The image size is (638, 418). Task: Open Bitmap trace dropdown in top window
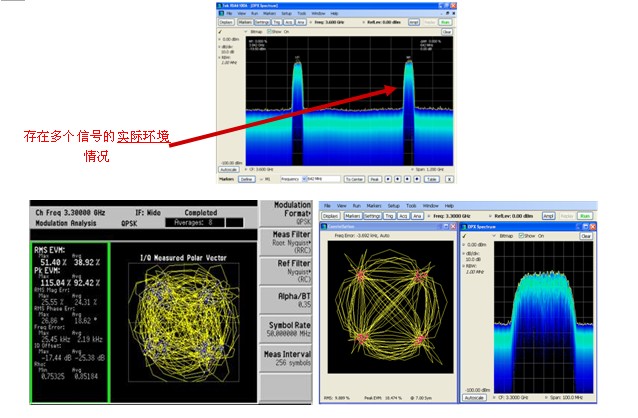pyautogui.click(x=246, y=32)
